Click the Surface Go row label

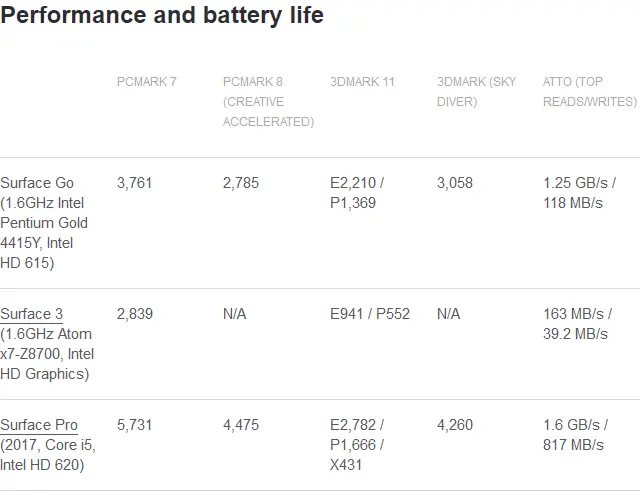44,223
